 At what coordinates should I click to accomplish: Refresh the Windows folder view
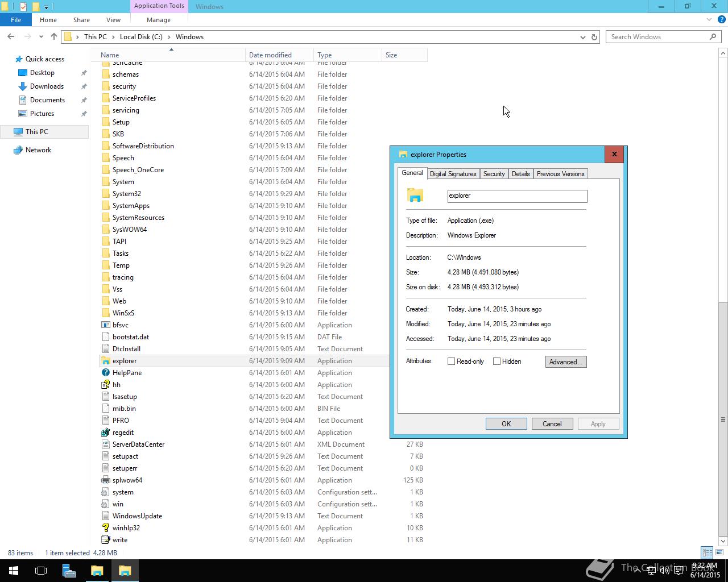[594, 37]
